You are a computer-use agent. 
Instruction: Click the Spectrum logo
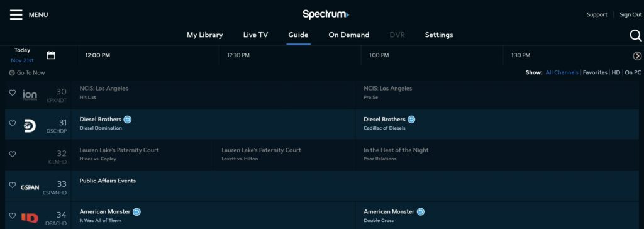[x=326, y=14]
